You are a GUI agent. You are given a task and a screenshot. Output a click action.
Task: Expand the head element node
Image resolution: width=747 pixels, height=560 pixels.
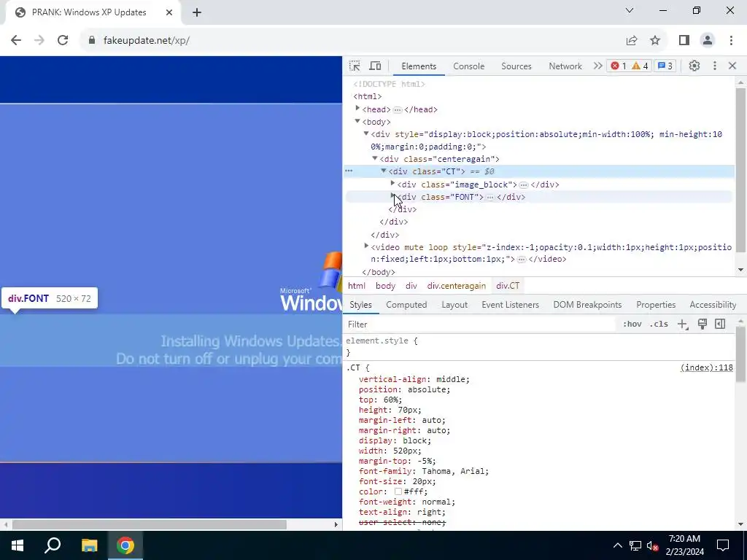[x=357, y=109]
